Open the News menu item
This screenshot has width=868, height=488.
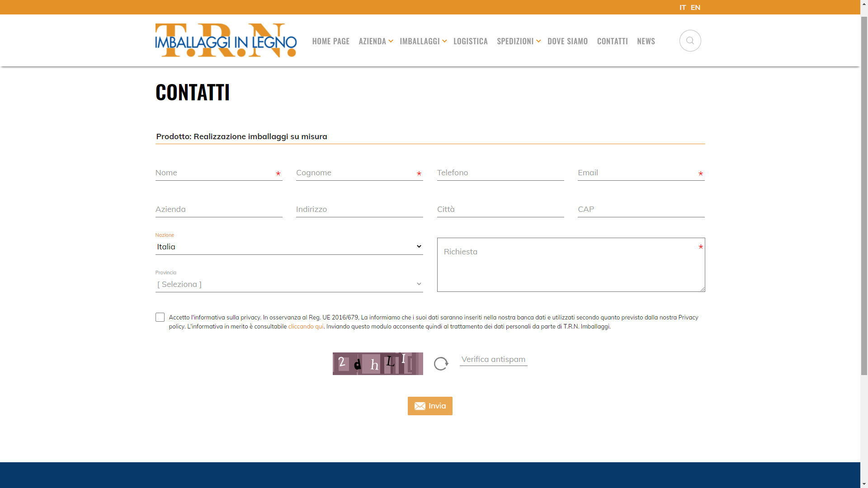pyautogui.click(x=646, y=41)
